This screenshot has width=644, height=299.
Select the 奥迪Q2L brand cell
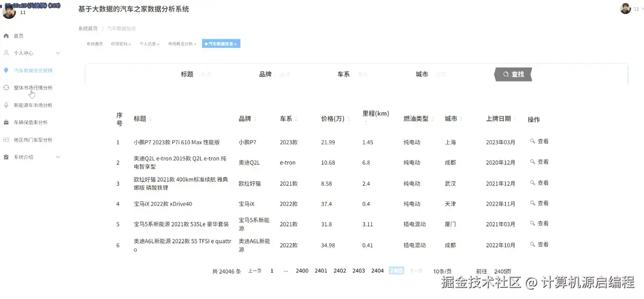(249, 162)
